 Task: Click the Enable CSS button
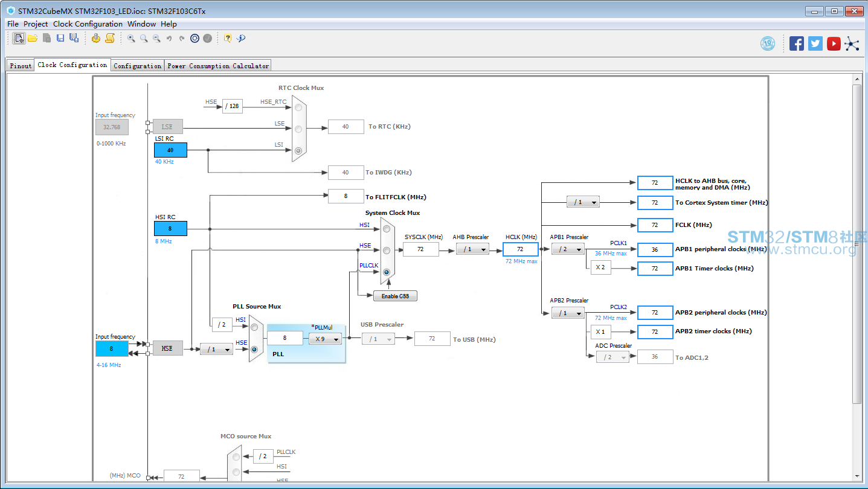(x=395, y=296)
